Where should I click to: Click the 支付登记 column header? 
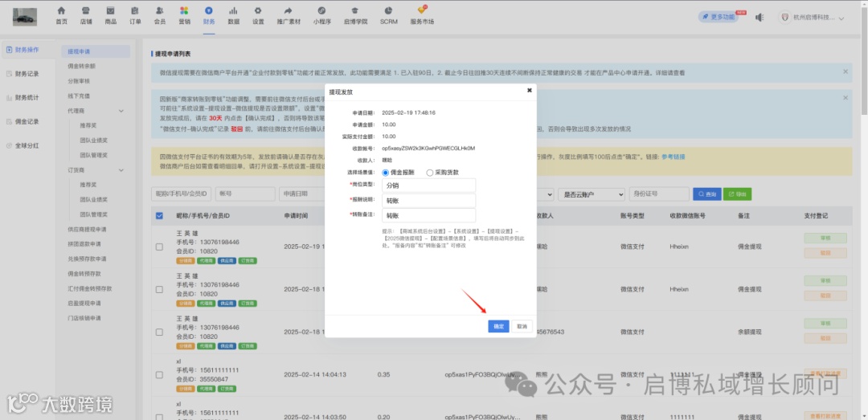(x=816, y=216)
